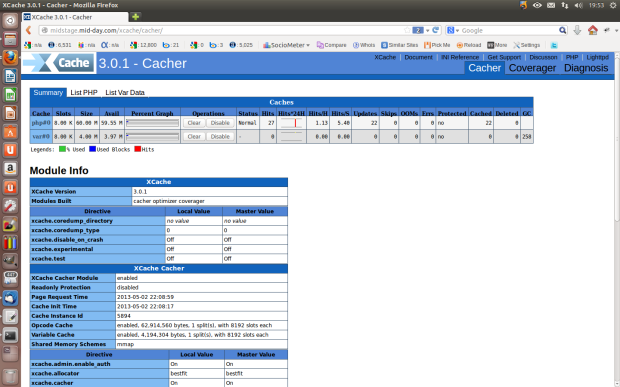The height and width of the screenshot is (387, 620).
Task: Launch LibreOffice Writer from the dock
Action: click(x=10, y=76)
